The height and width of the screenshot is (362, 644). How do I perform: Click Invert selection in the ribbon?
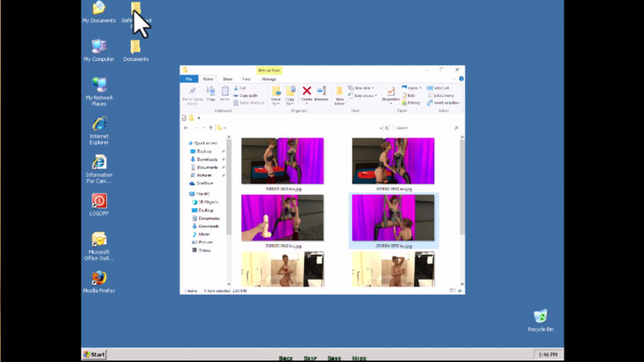443,103
